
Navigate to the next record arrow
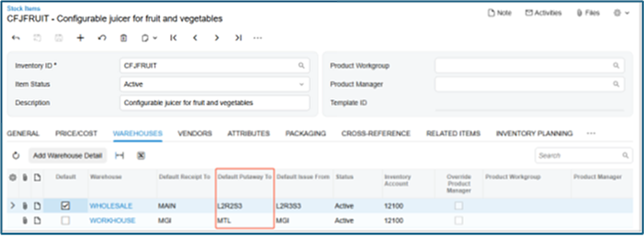click(216, 38)
